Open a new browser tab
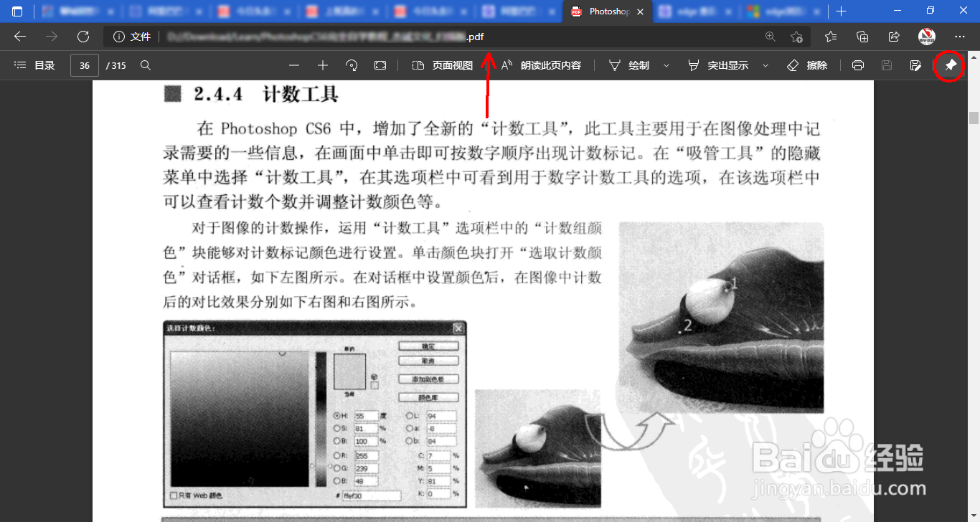Screen dimensions: 980x522 coord(842,11)
